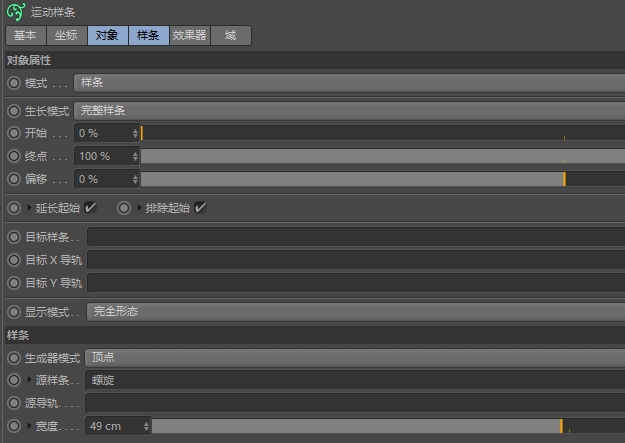Viewport: 625px width, 443px height.
Task: Click animation dot beside 开始 parameter
Action: (x=14, y=133)
